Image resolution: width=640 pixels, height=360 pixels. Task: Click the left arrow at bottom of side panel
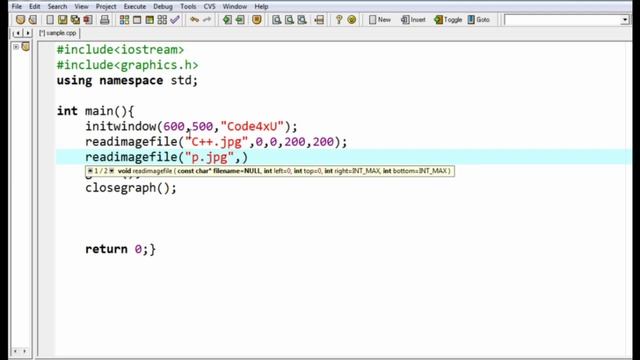pyautogui.click(x=16, y=351)
